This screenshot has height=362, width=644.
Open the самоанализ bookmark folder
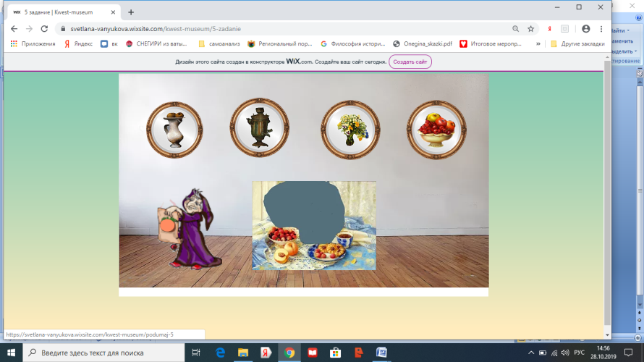point(219,43)
